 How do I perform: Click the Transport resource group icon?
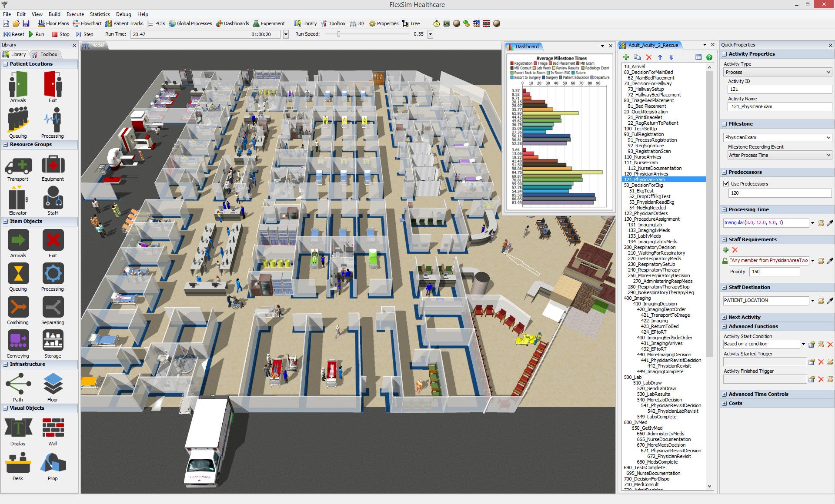point(18,166)
